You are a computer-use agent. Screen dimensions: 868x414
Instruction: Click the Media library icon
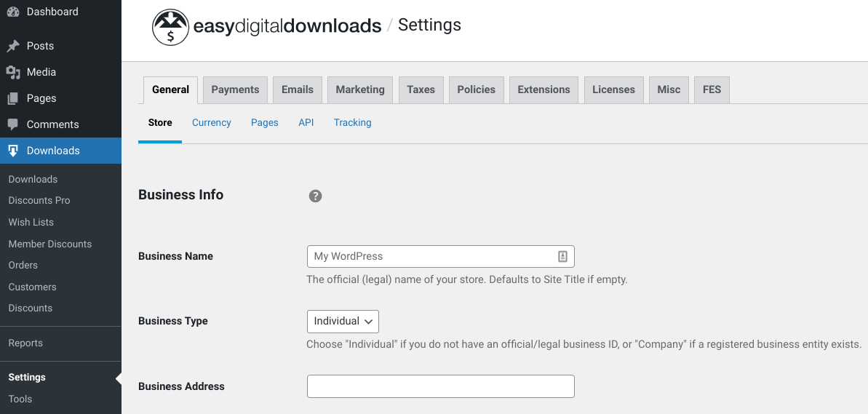12,72
